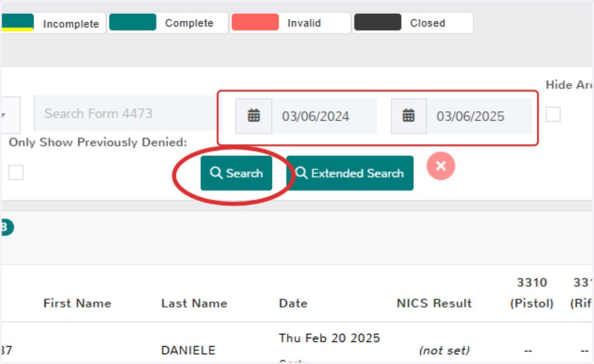Open the calendar icon beside 03/06/2025
594x364 pixels.
click(x=408, y=116)
